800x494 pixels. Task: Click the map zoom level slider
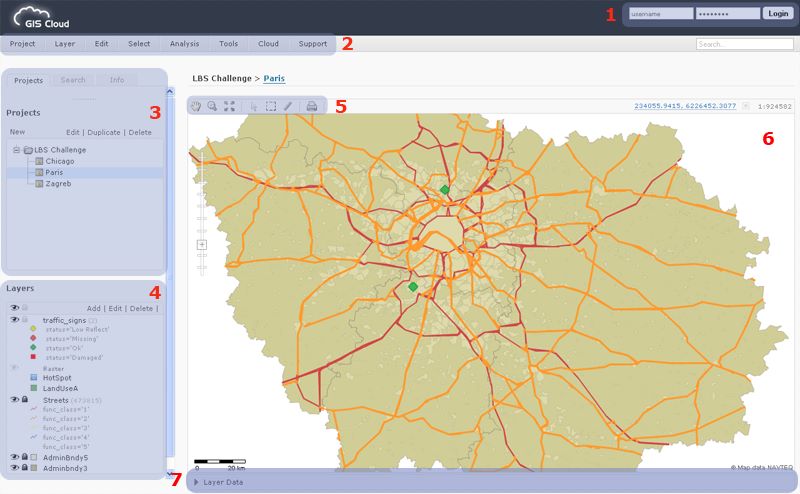pyautogui.click(x=202, y=214)
